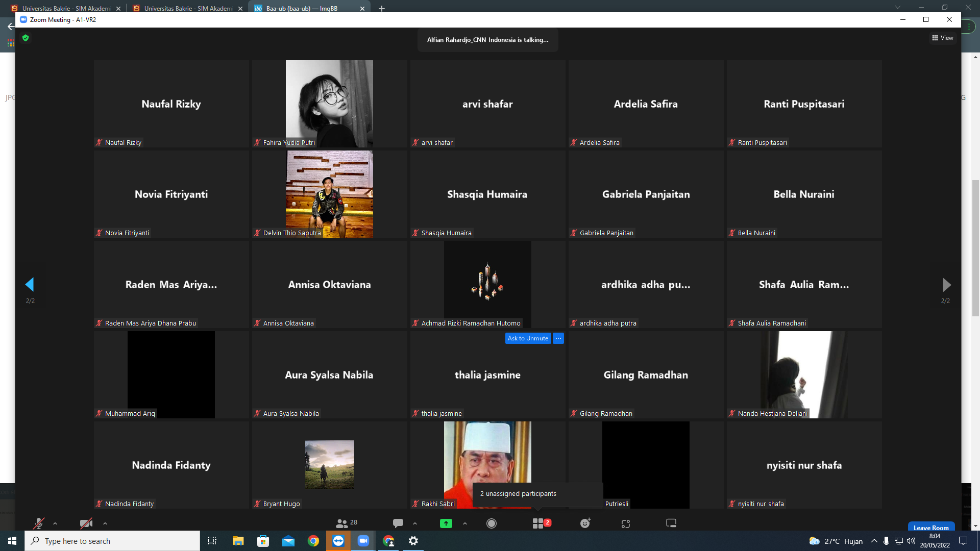Open the Windows notification center
The width and height of the screenshot is (980, 551).
(963, 541)
